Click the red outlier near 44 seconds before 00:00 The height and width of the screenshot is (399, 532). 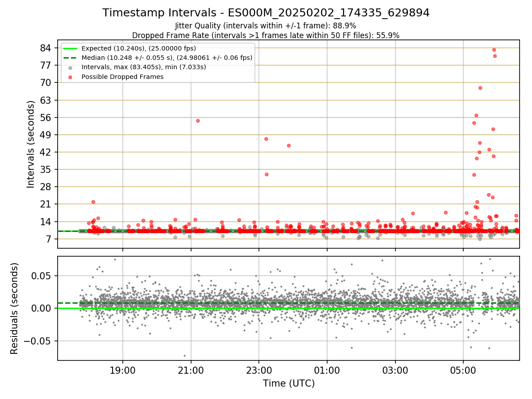(x=289, y=145)
